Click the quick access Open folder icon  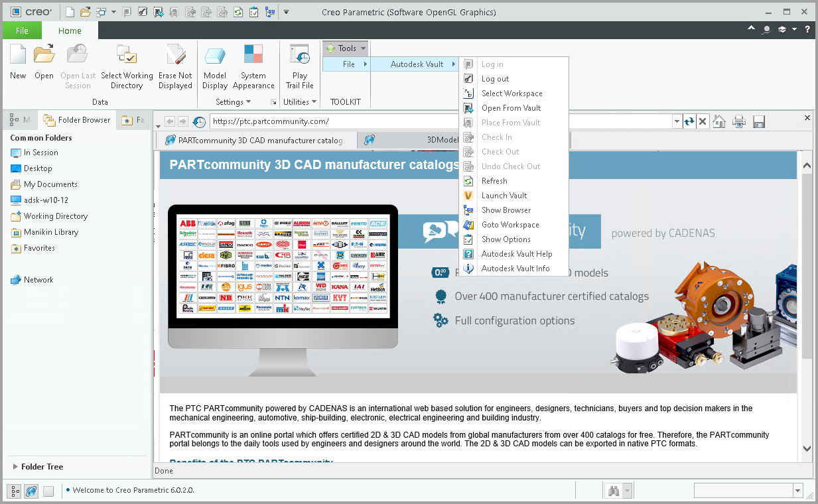tap(85, 12)
